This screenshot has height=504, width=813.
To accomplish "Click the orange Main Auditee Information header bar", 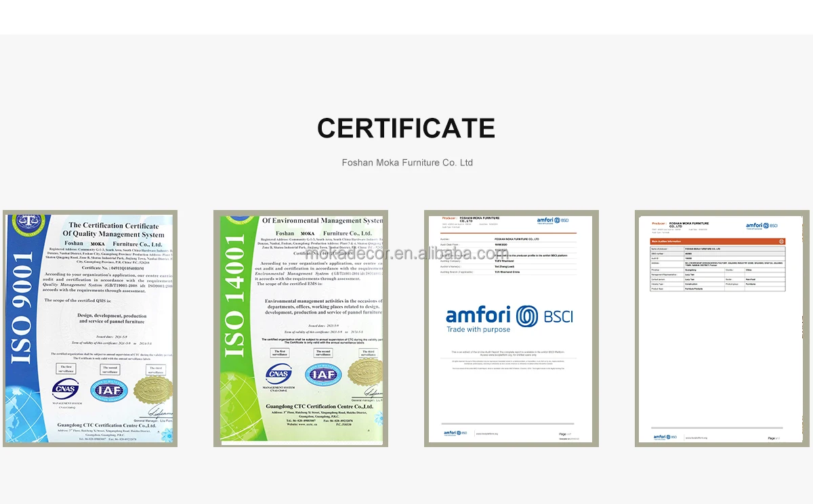I will pos(717,241).
